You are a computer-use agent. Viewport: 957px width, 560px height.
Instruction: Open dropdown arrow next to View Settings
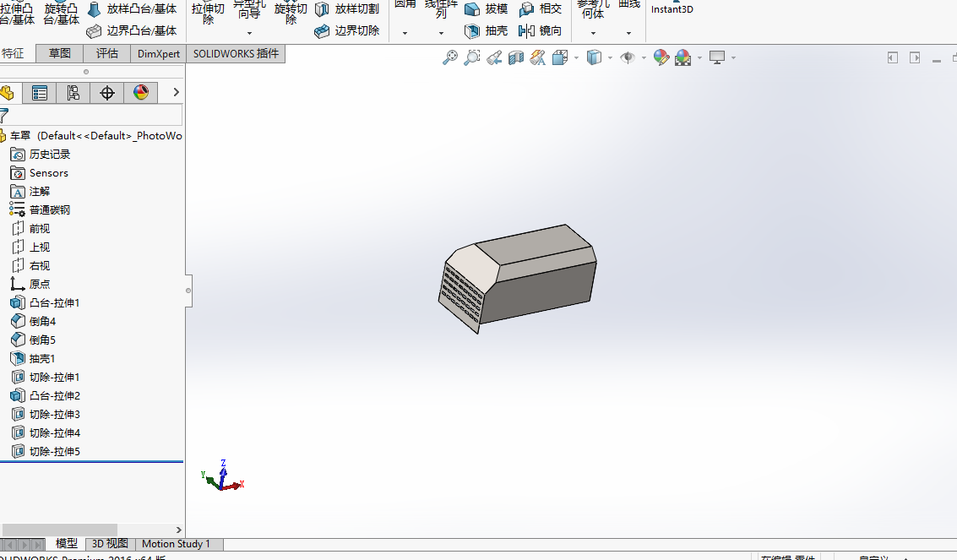tap(733, 58)
